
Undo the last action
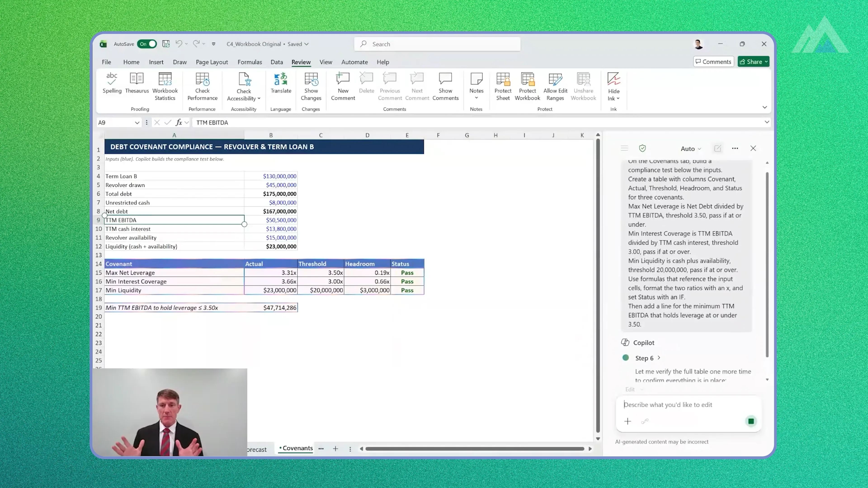pyautogui.click(x=179, y=44)
